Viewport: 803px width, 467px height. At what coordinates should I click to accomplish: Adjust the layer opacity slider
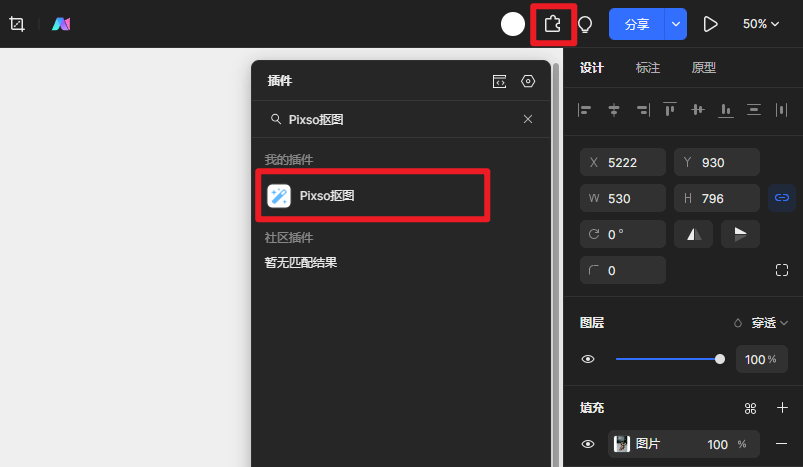pyautogui.click(x=670, y=359)
